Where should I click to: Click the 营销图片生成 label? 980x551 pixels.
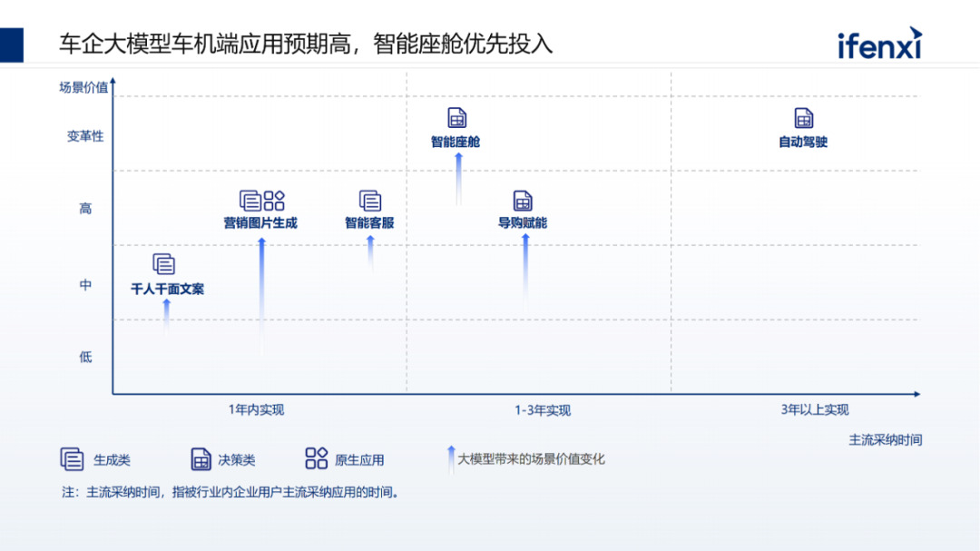[260, 222]
